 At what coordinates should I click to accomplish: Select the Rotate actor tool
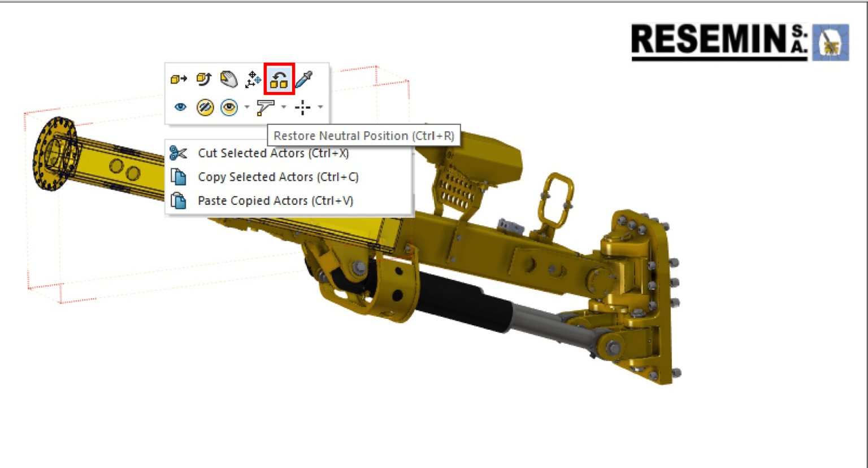point(204,79)
